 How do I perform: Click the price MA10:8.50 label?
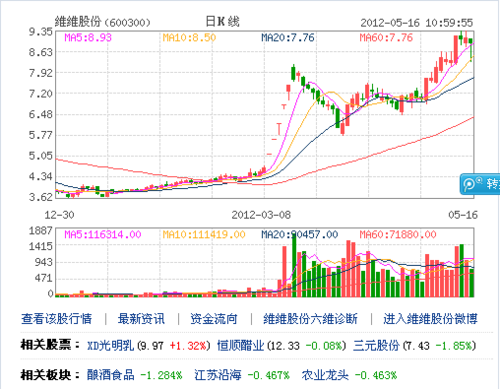[189, 37]
